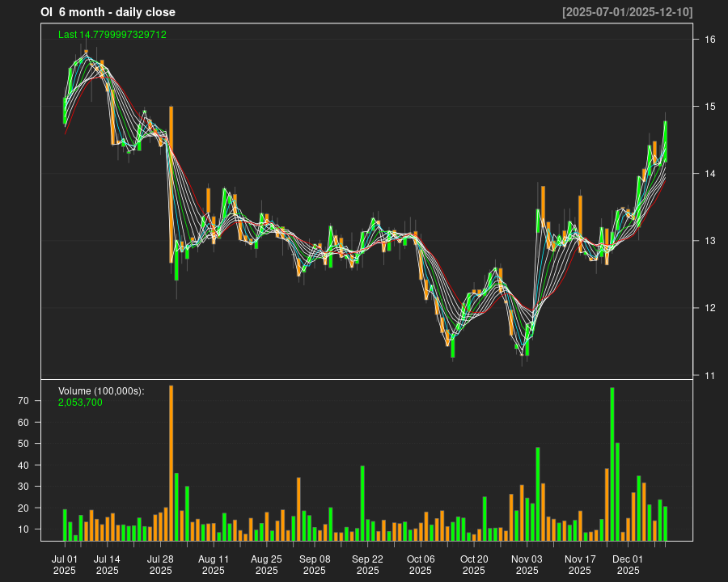Select the "Sep 22 2025" date axis label
728x582 pixels.
(x=367, y=564)
